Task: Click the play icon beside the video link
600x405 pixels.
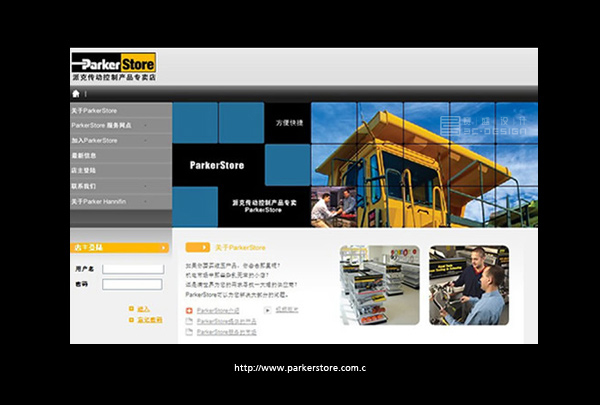Action: 268,310
